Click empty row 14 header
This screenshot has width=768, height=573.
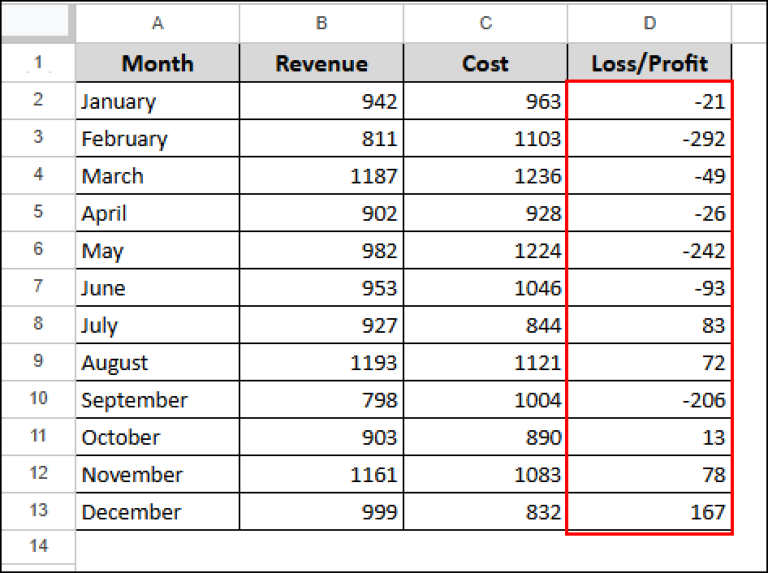38,546
